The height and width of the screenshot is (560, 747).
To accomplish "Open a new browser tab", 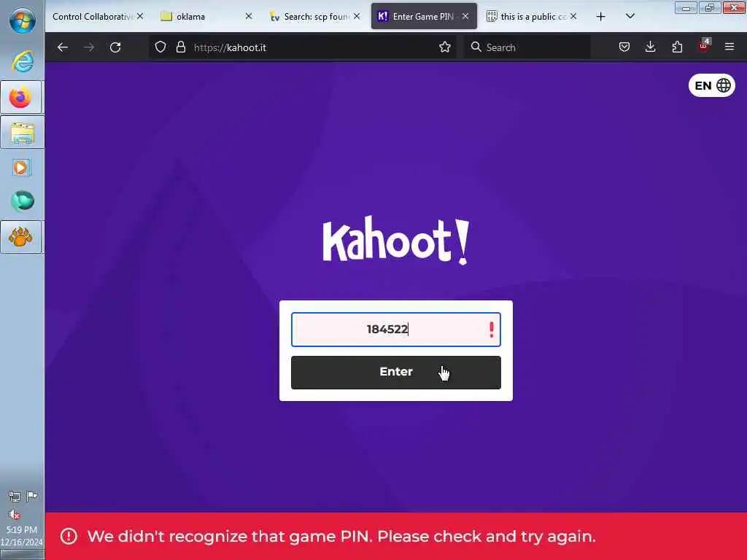I will 601,17.
